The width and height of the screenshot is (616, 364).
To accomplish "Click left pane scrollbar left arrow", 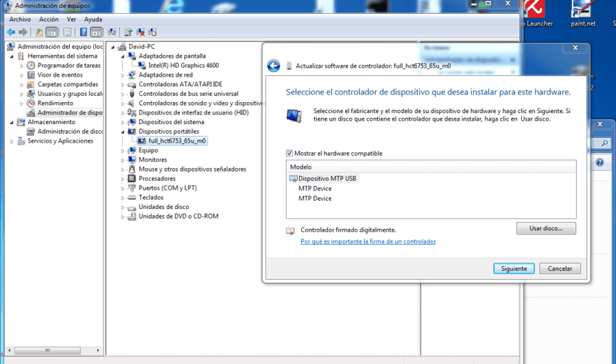I will pyautogui.click(x=10, y=350).
